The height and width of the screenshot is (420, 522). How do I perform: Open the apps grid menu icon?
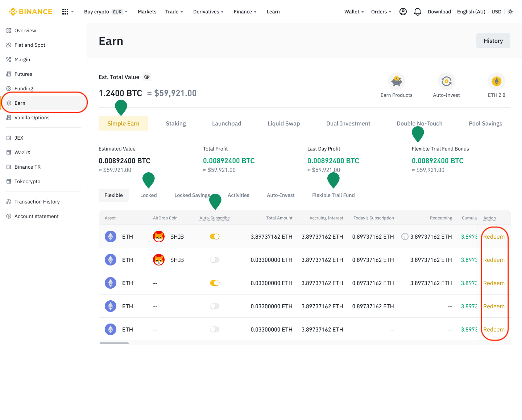click(x=65, y=12)
